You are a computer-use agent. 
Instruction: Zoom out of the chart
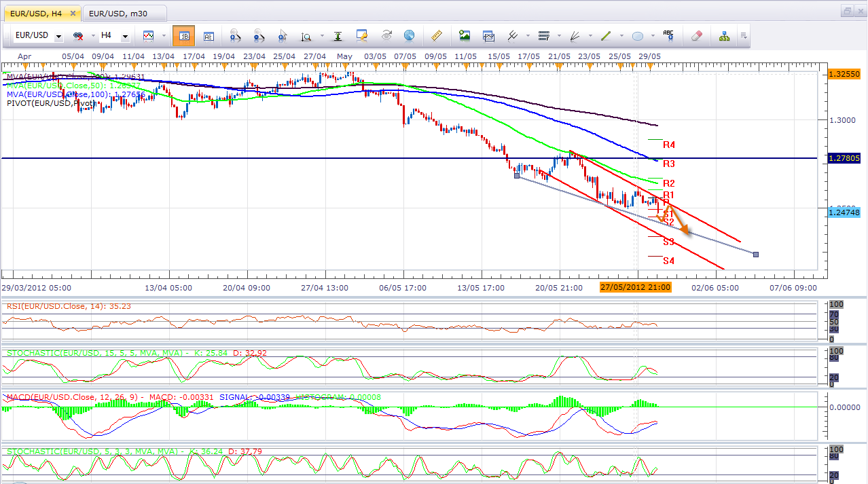[259, 35]
